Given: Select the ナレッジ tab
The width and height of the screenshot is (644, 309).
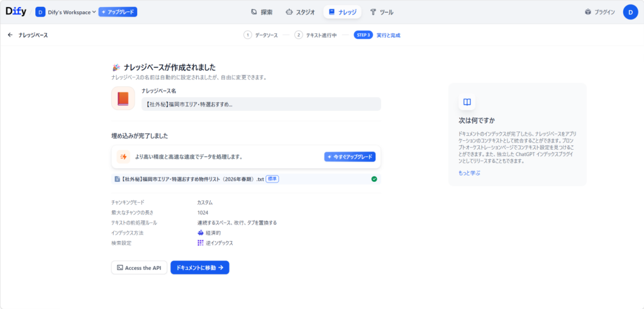Looking at the screenshot, I should (x=342, y=12).
